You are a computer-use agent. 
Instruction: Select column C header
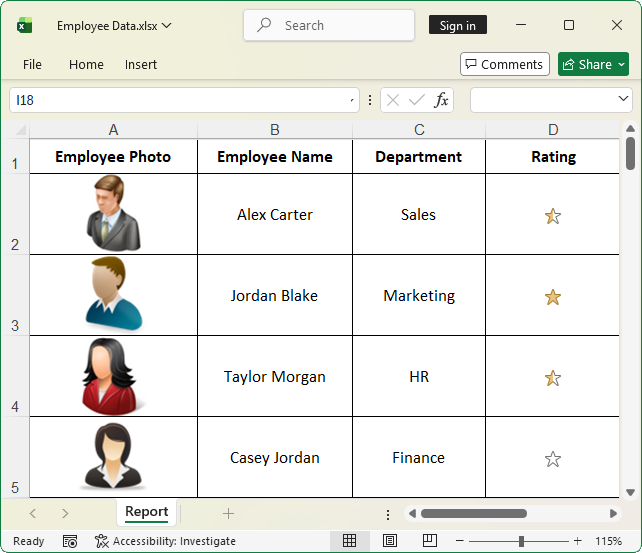tap(419, 130)
